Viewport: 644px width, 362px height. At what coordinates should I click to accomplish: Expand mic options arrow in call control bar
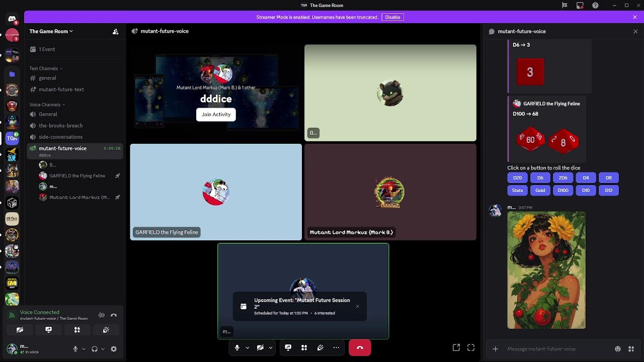point(247,347)
